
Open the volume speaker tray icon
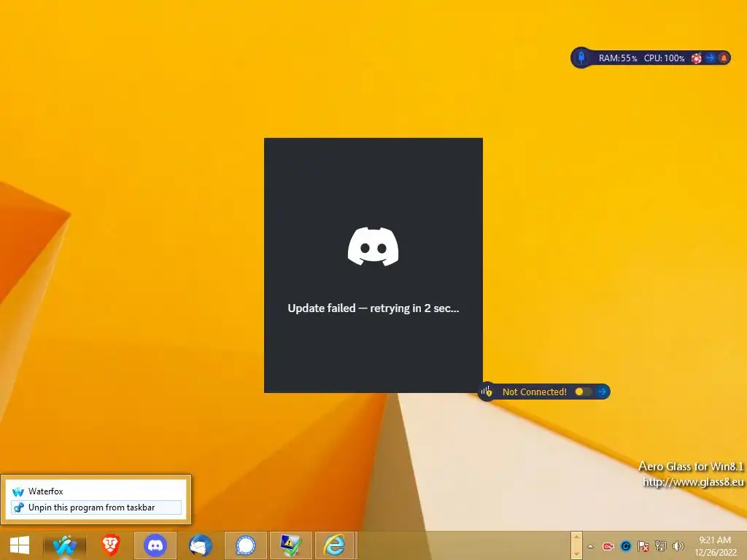coord(678,546)
